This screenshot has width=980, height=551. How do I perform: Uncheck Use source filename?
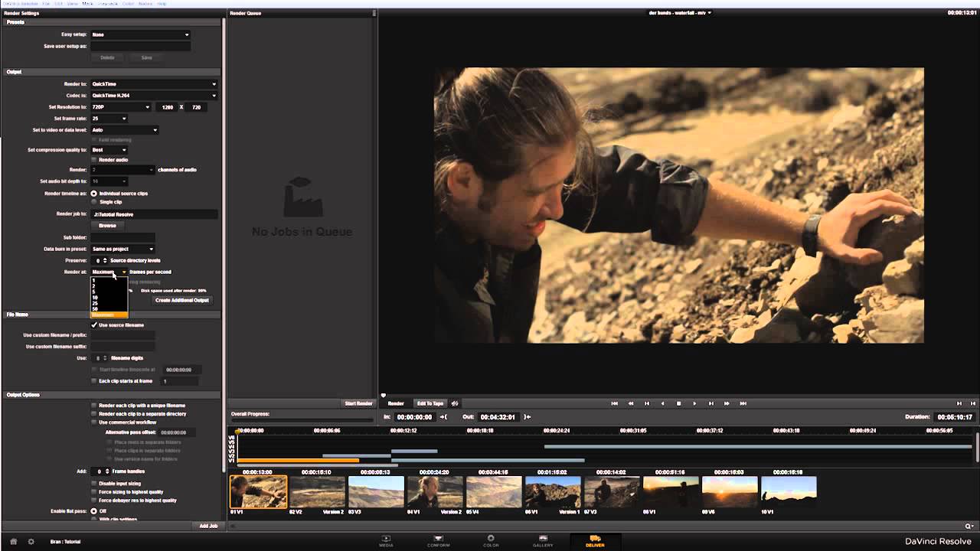(x=94, y=325)
